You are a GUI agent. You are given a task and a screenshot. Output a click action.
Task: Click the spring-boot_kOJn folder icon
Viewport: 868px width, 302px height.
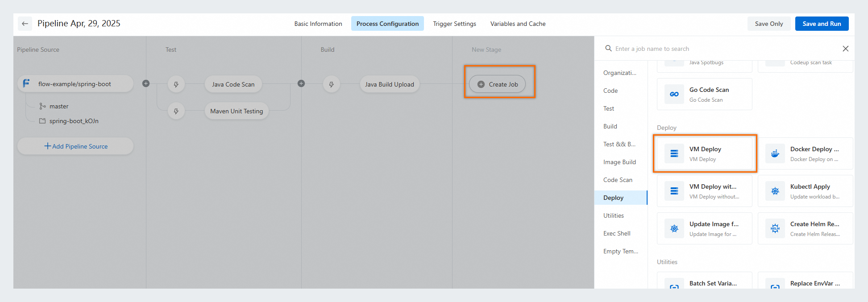(x=42, y=121)
